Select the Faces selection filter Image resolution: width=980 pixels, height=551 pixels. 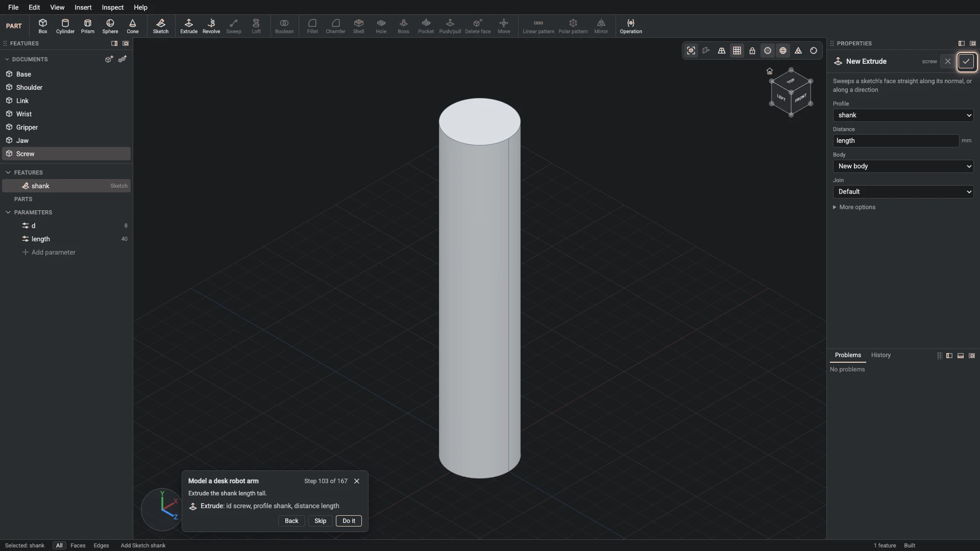(78, 545)
